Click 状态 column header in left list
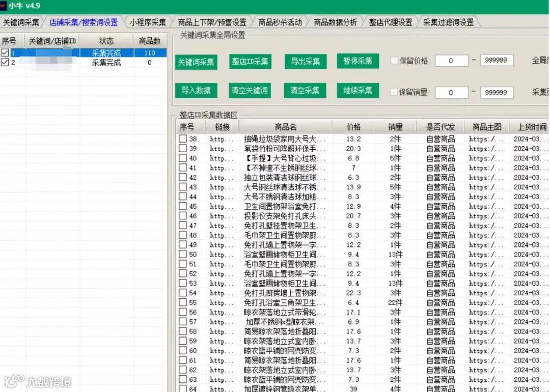The height and width of the screenshot is (392, 550). pyautogui.click(x=106, y=41)
